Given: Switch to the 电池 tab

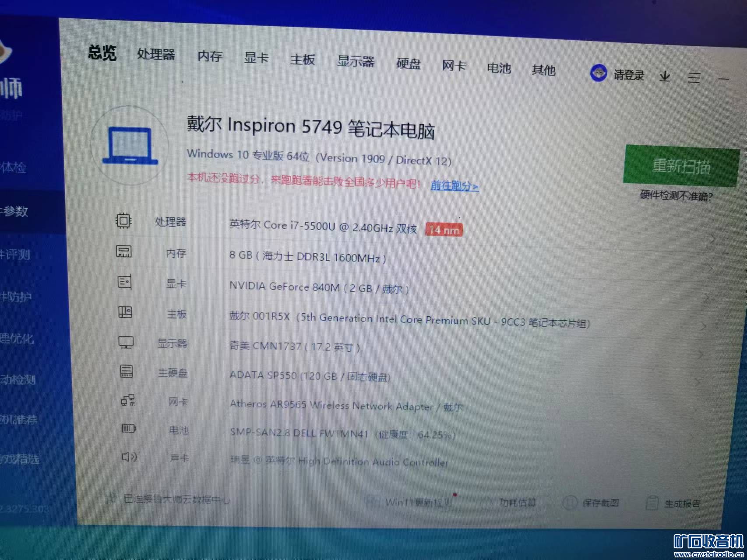Looking at the screenshot, I should coord(499,68).
